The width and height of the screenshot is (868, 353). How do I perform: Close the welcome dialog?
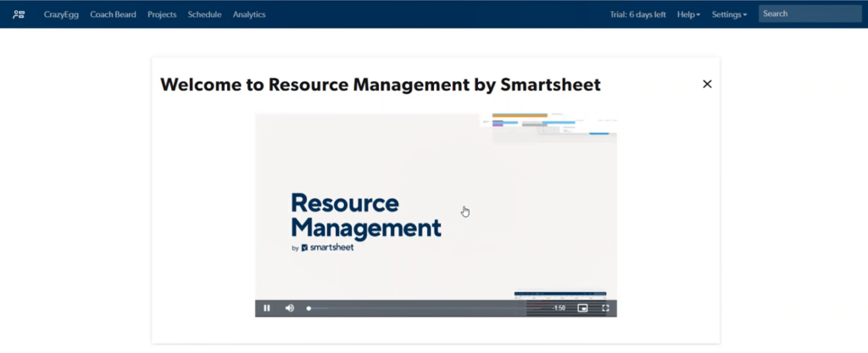pyautogui.click(x=707, y=84)
